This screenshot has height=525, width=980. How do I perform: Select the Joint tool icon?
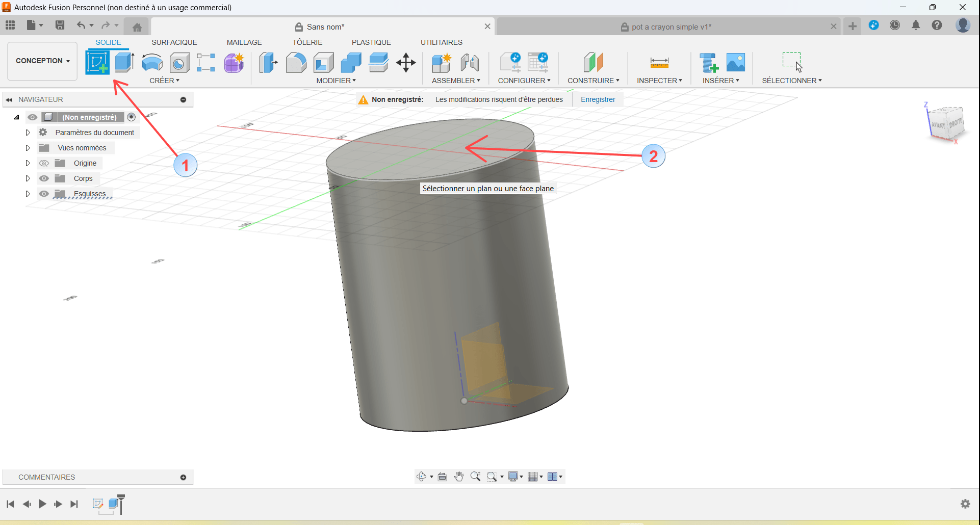tap(470, 63)
